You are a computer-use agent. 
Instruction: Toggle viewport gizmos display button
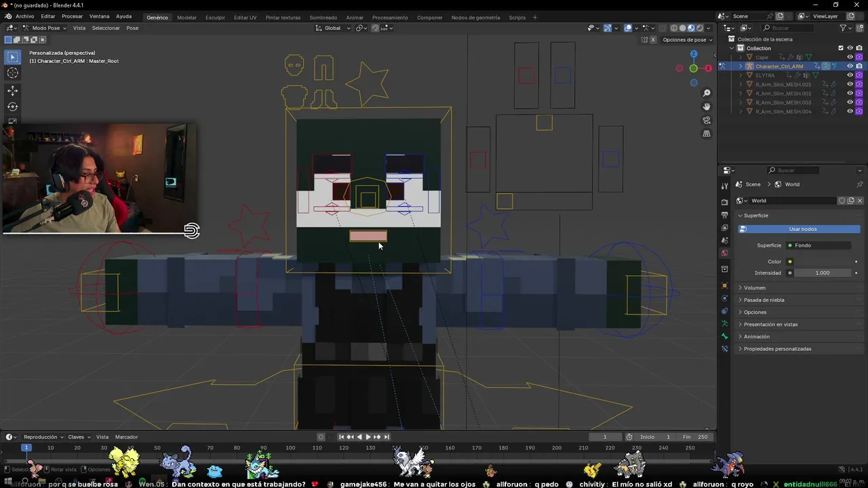pyautogui.click(x=608, y=28)
